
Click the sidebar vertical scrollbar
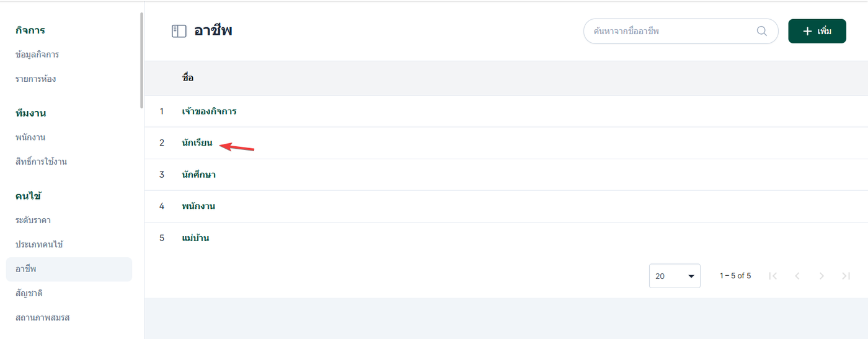(142, 61)
